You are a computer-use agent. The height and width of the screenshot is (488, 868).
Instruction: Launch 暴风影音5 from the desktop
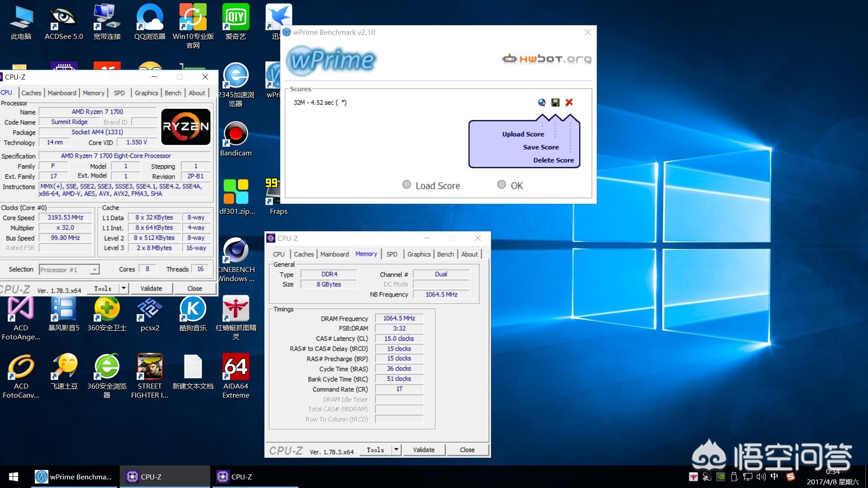click(x=64, y=314)
